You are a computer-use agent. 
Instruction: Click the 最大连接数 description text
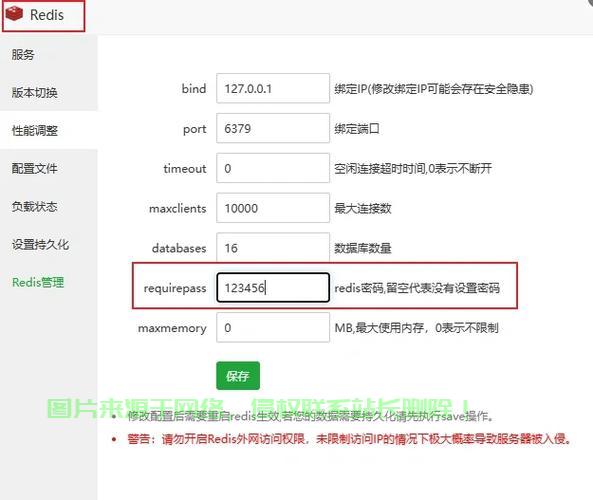362,208
